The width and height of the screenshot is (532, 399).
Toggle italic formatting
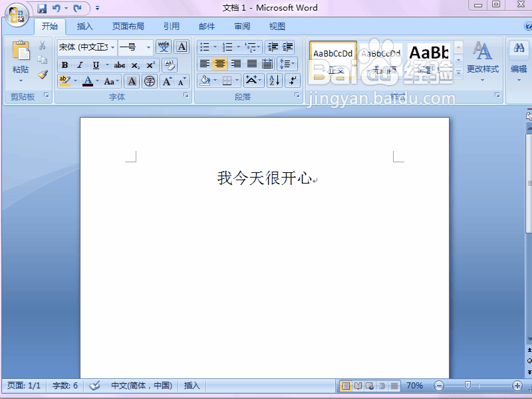click(79, 65)
